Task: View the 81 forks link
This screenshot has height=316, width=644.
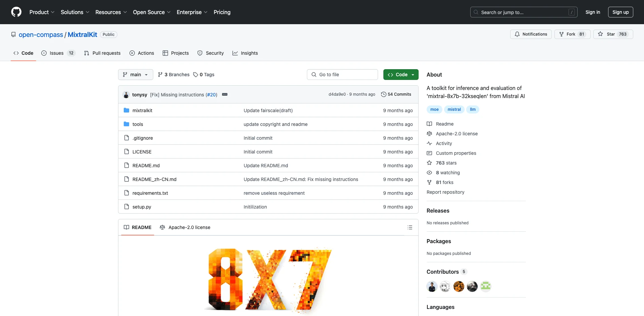Action: [x=440, y=182]
